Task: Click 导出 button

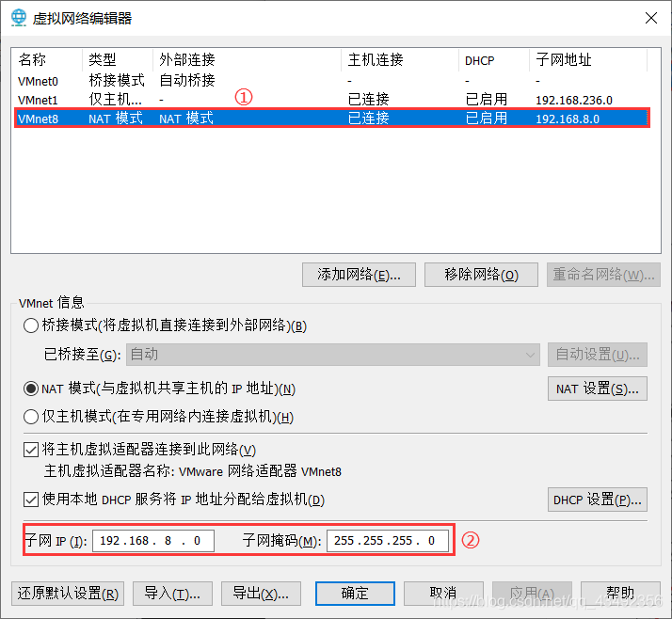Action: pos(261,594)
